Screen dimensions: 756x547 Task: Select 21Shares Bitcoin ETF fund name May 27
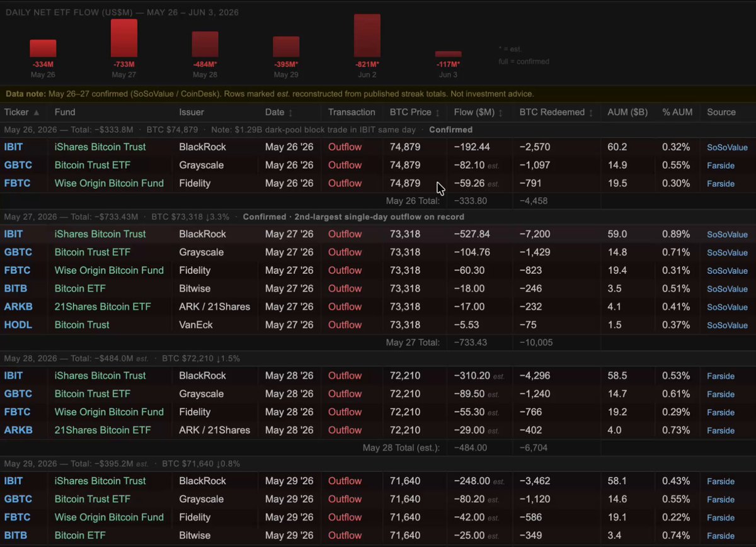point(103,307)
